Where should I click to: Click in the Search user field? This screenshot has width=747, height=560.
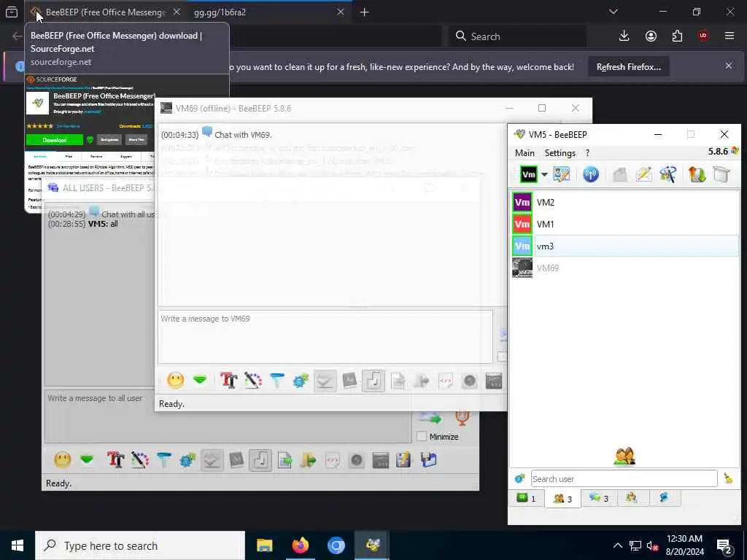click(624, 478)
